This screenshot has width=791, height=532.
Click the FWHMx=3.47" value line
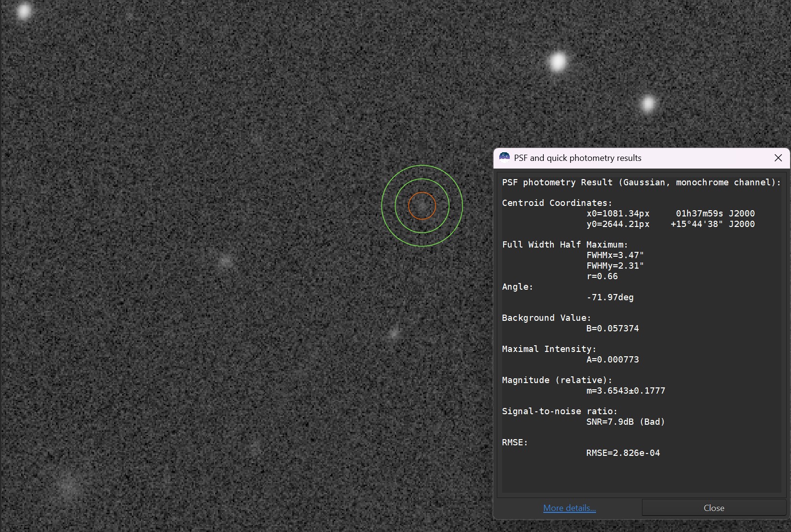coord(615,255)
